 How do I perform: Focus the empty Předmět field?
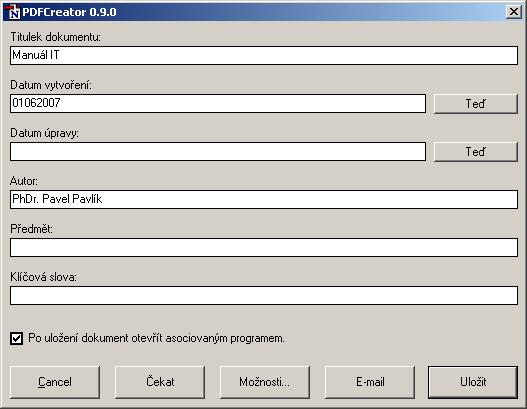264,248
